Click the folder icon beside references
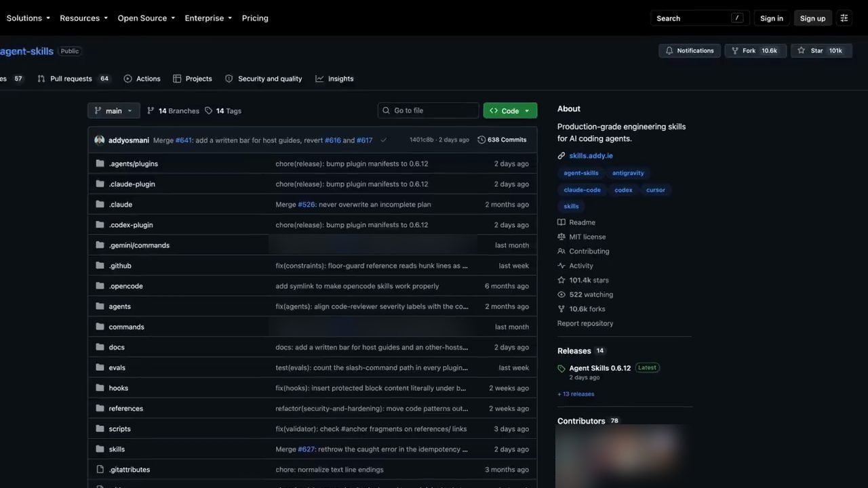Viewport: 868px width, 488px height. click(100, 408)
